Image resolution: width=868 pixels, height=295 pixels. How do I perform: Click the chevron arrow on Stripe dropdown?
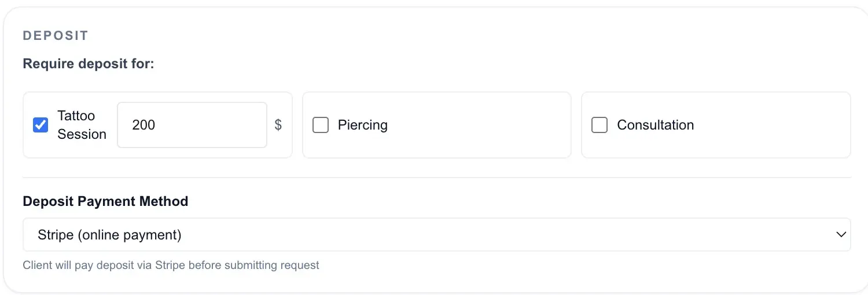pos(841,234)
